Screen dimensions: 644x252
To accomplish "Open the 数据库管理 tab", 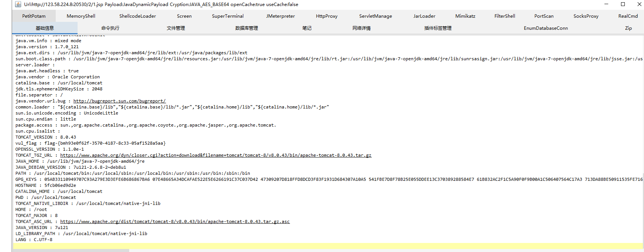I will (x=247, y=28).
